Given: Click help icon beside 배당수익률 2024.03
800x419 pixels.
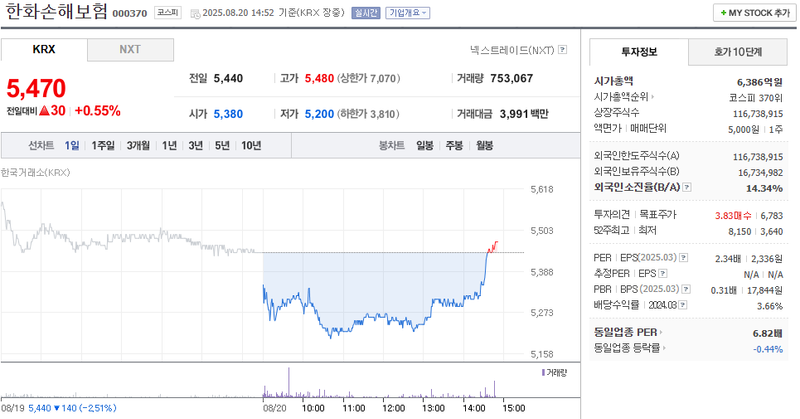Looking at the screenshot, I should [x=683, y=305].
